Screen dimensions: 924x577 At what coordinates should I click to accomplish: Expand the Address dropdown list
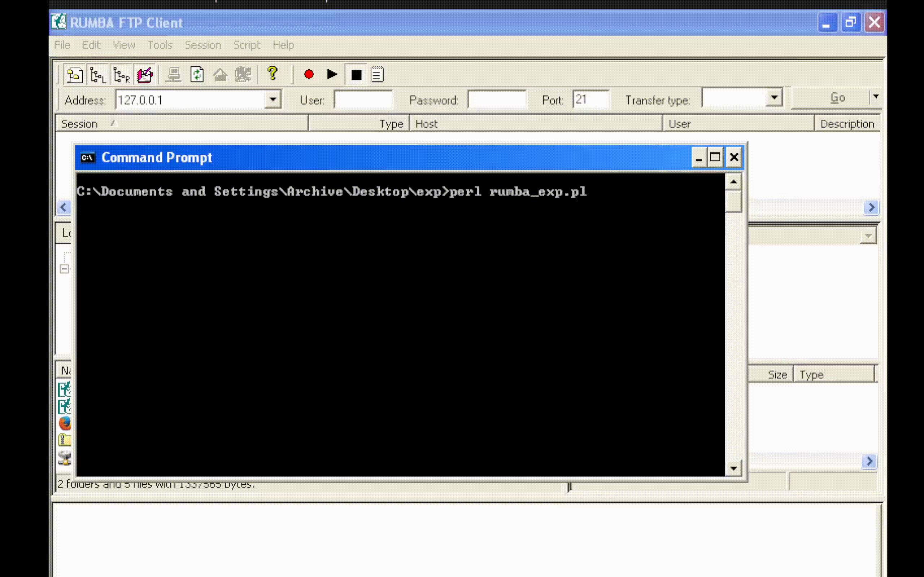273,100
